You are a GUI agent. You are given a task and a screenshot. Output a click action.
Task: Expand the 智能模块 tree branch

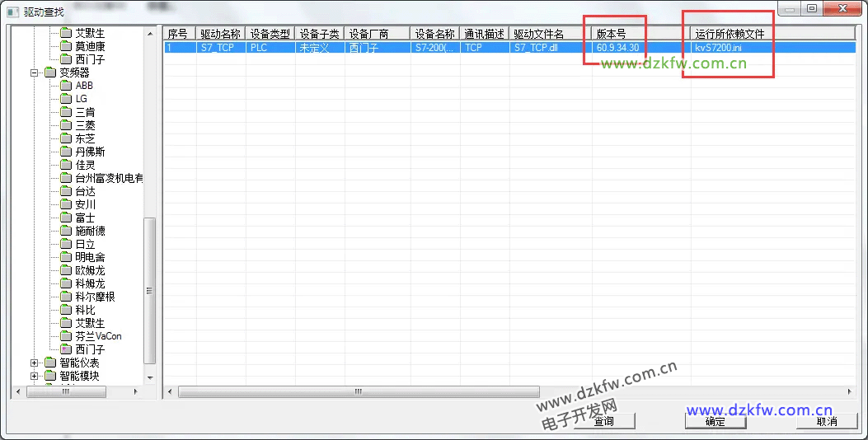point(35,377)
